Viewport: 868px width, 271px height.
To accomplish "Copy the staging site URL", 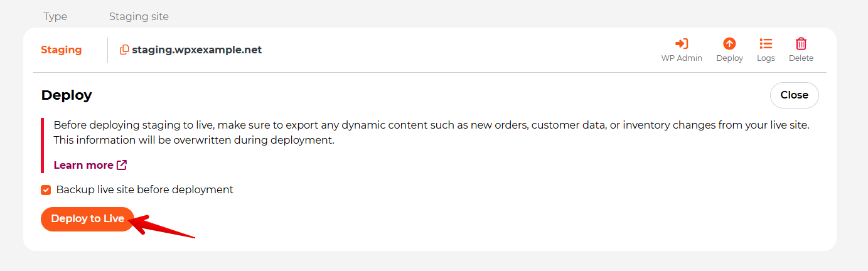I will (x=124, y=50).
